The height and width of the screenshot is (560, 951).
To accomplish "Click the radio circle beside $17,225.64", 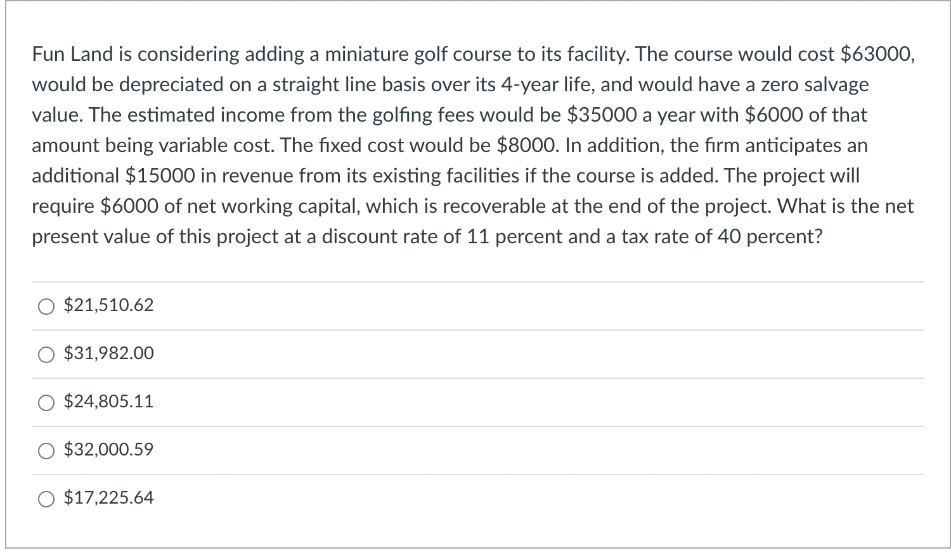I will (45, 499).
